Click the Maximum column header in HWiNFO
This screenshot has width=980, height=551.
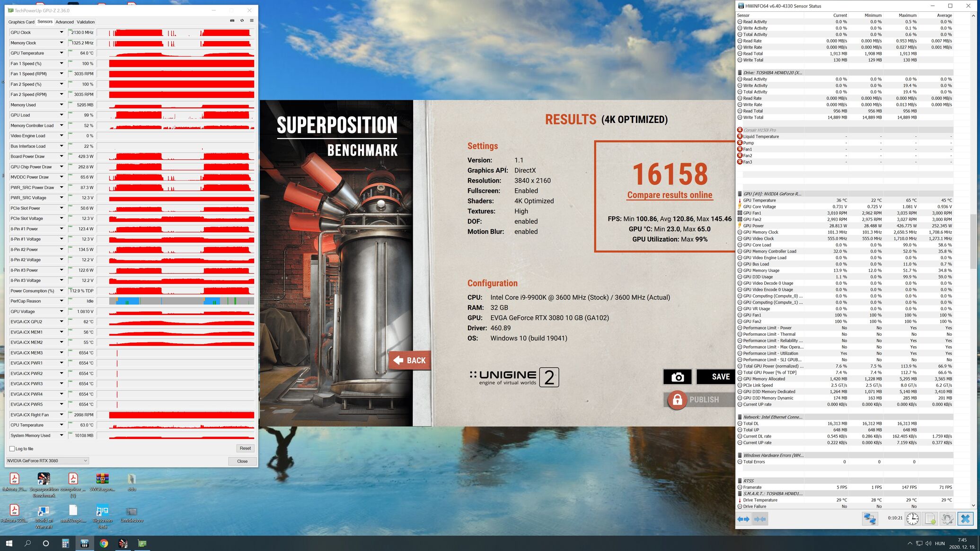pos(907,16)
